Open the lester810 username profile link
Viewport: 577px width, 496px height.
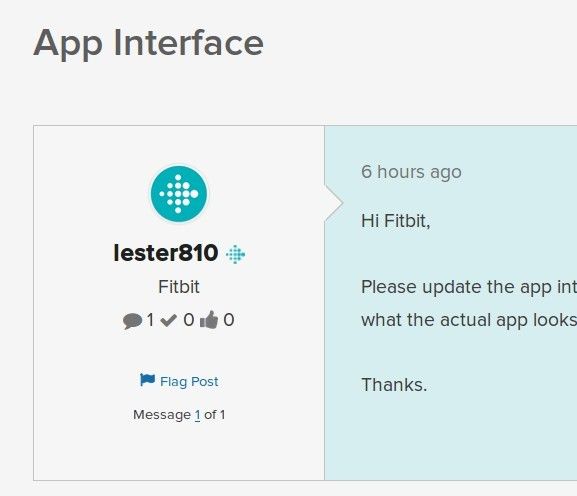click(x=166, y=253)
